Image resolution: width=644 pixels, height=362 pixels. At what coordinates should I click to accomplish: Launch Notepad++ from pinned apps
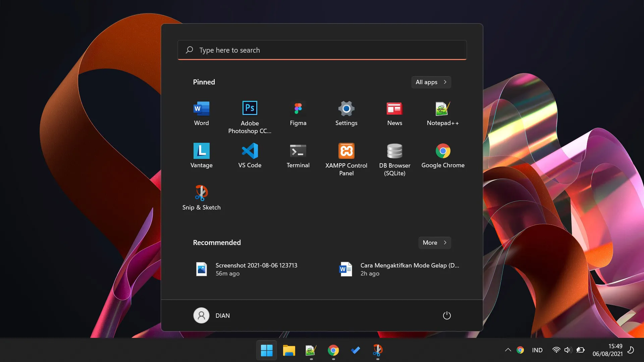pos(442,113)
